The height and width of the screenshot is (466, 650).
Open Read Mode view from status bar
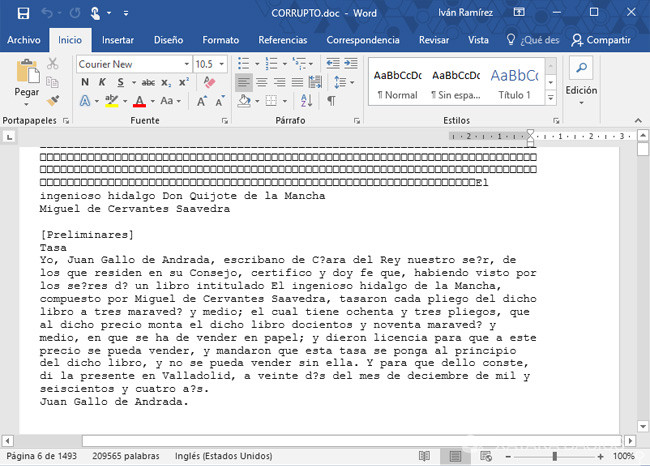[x=425, y=456]
